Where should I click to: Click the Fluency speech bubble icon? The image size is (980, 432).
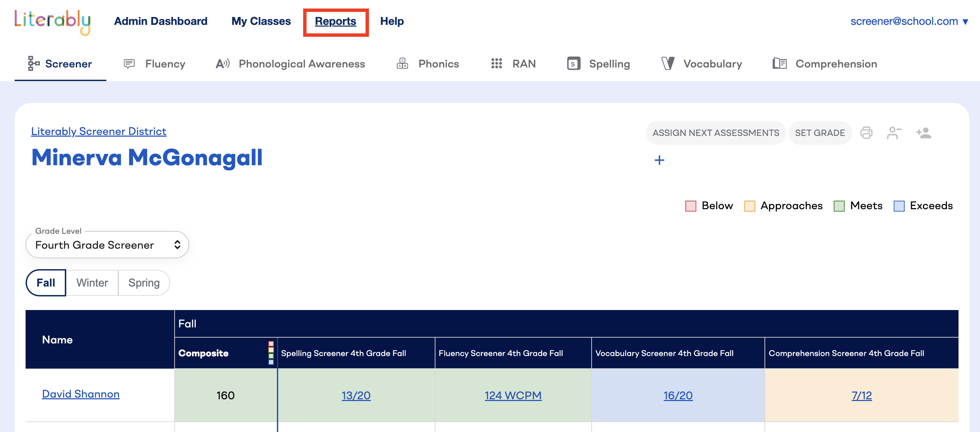tap(129, 63)
